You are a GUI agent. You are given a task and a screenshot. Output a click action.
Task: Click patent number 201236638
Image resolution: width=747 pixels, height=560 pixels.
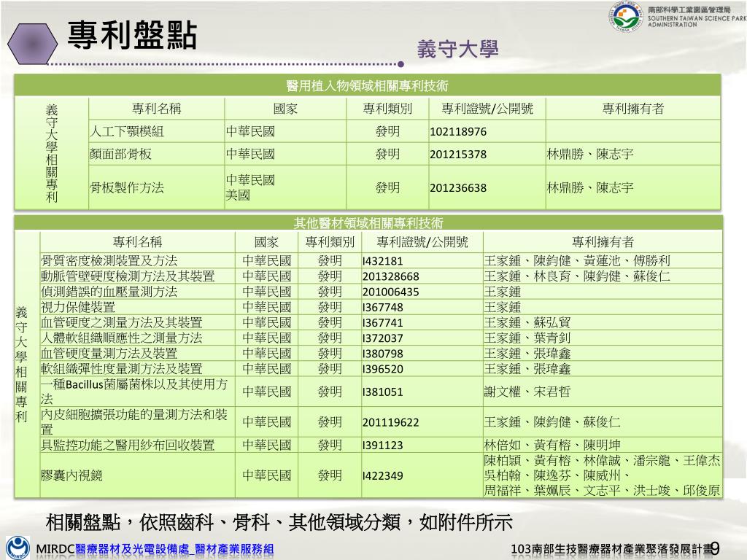click(458, 187)
